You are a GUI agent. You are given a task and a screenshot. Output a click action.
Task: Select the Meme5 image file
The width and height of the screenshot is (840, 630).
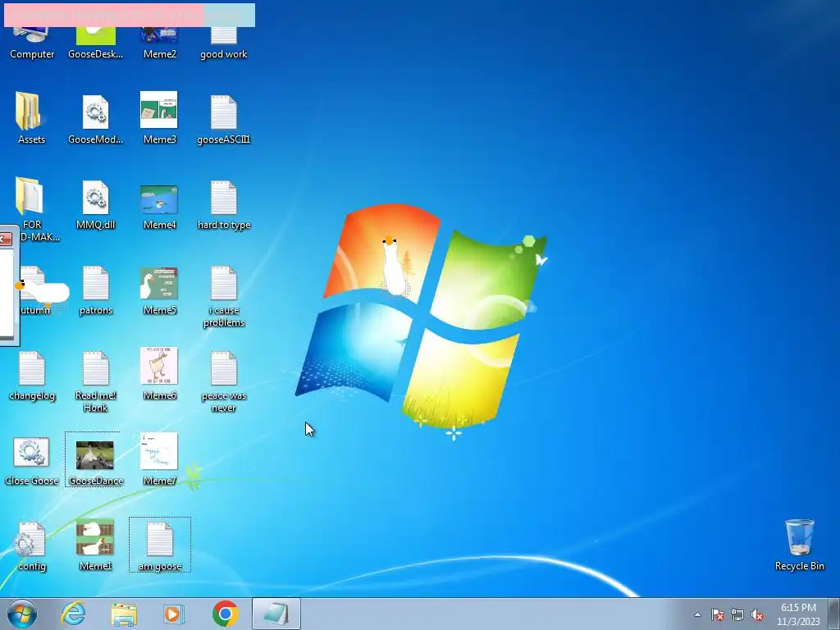pos(159,291)
